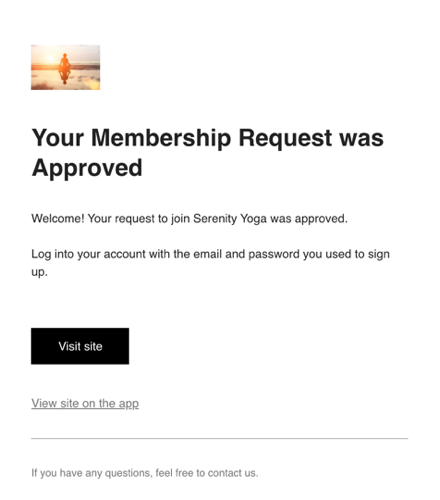Click the glowing sun in the logo image
Screen dimensions: 440x500
click(x=49, y=59)
